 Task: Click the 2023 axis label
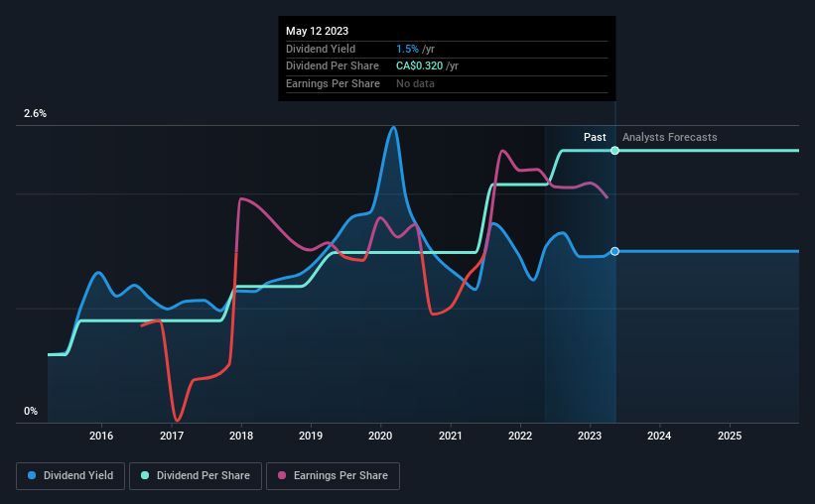590,436
